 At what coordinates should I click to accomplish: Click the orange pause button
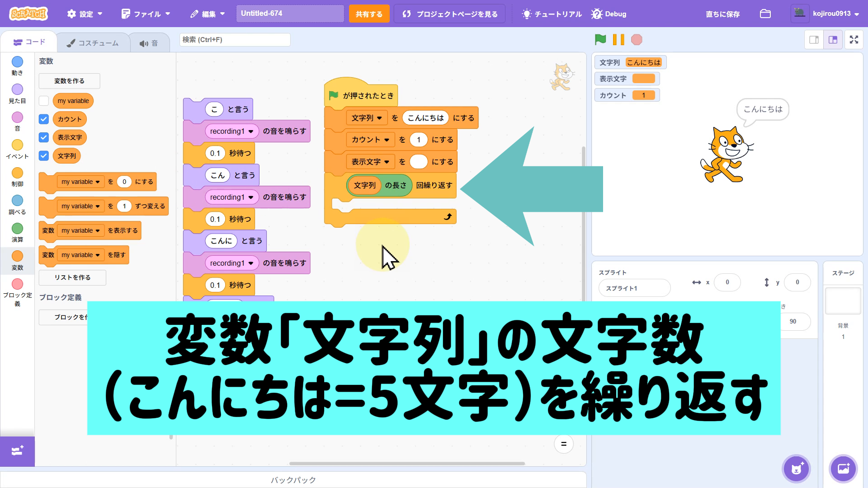[x=618, y=40]
